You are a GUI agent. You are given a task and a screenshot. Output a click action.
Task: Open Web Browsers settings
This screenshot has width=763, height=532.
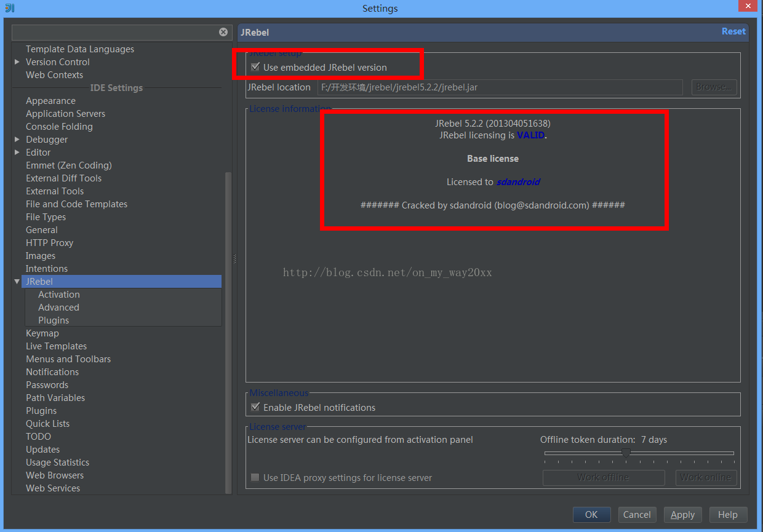pyautogui.click(x=55, y=475)
